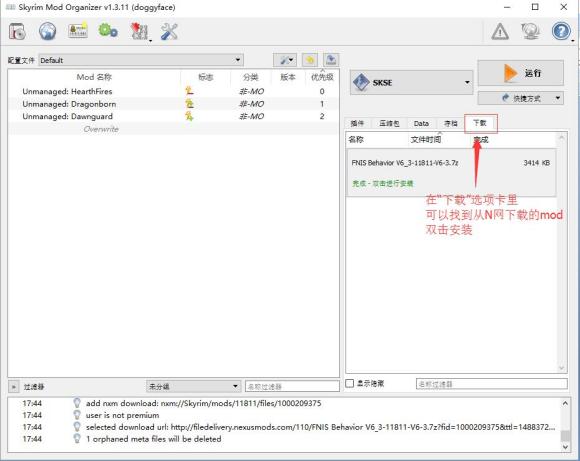Click the lightbulb beside 'user is not premium'
Viewport: 580px width, 461px height.
(77, 415)
